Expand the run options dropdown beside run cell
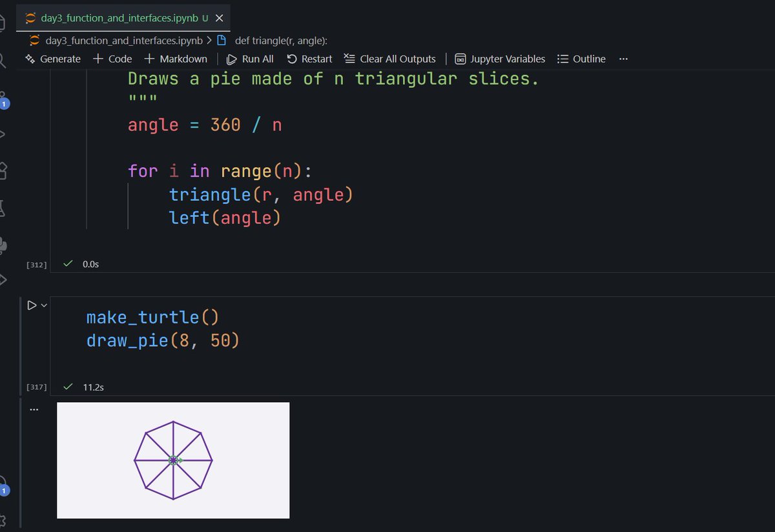Viewport: 775px width, 532px height. (44, 305)
